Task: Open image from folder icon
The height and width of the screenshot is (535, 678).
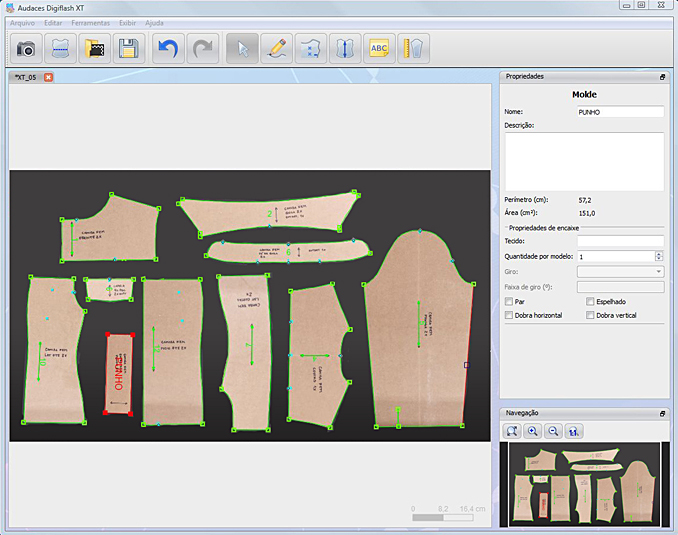Action: pos(95,48)
